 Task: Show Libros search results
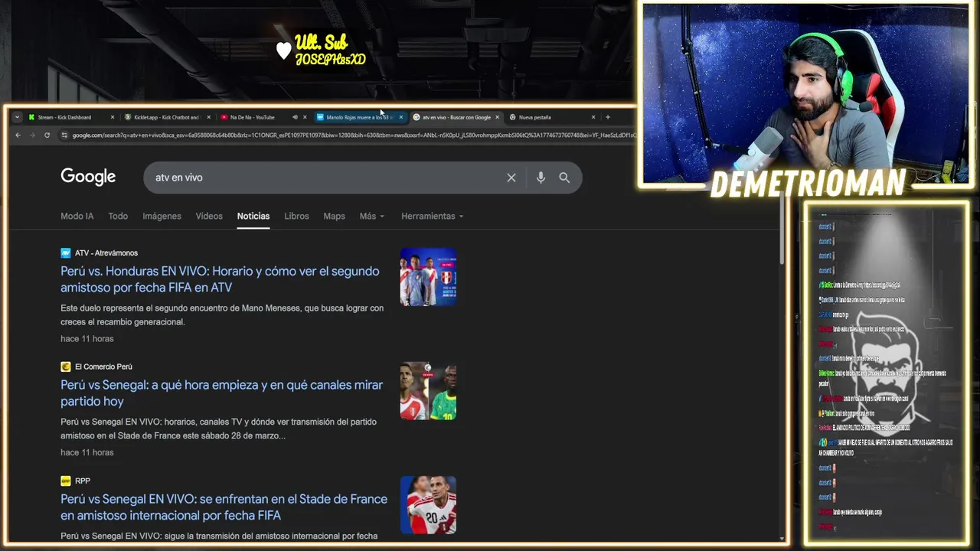point(296,216)
